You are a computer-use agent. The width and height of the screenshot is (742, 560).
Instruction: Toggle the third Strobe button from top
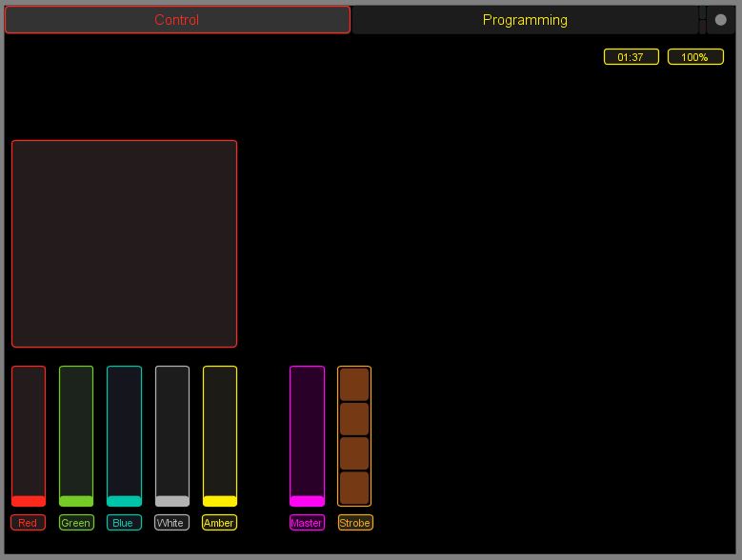(x=354, y=453)
